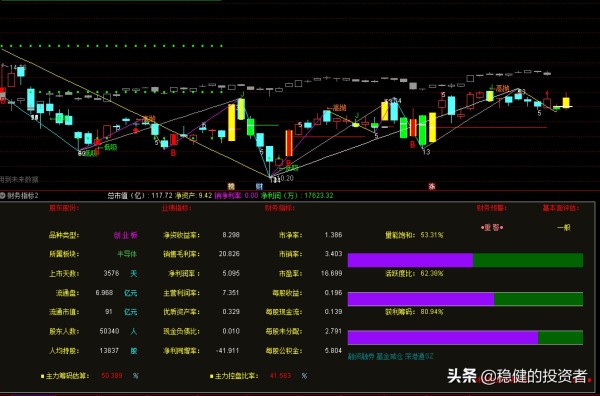The image size is (600, 396).
Task: Click the 低吸 buy label near the left low
Action: (x=110, y=147)
